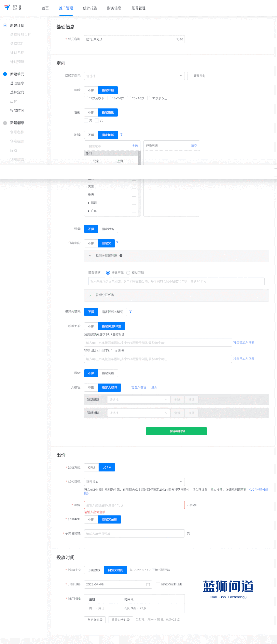Click the 新建单元 step indicator icon

[x=5, y=74]
